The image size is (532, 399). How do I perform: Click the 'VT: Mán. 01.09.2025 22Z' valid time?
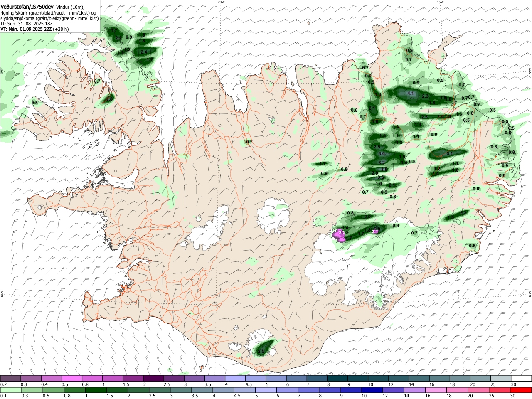pyautogui.click(x=26, y=29)
